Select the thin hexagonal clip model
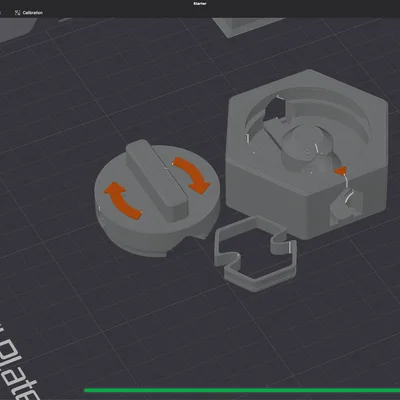 click(x=256, y=253)
